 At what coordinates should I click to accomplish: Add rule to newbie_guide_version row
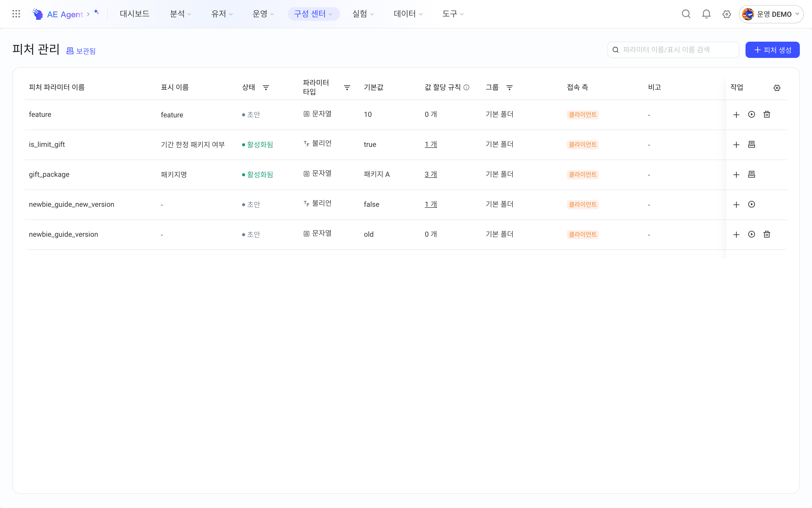736,234
